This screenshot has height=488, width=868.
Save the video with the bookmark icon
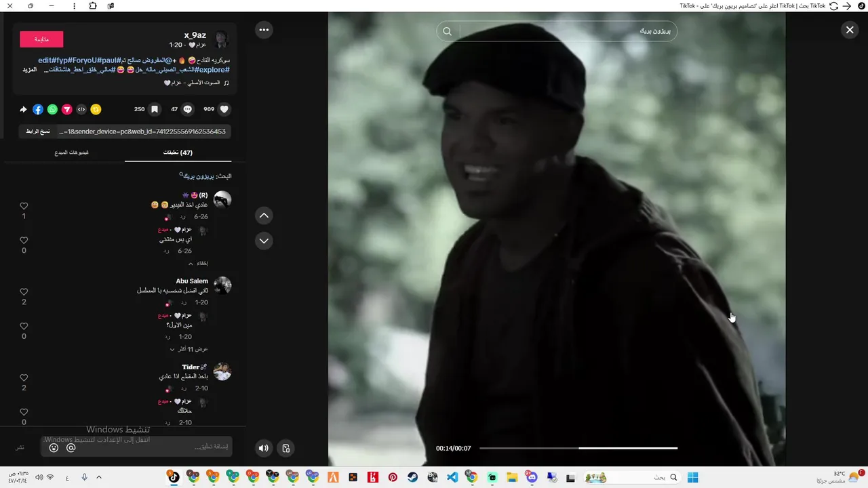[x=155, y=109]
